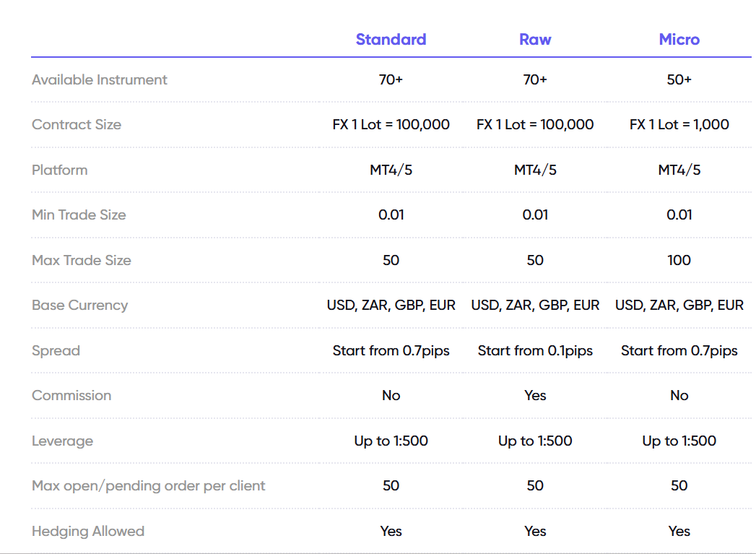The width and height of the screenshot is (756, 554).
Task: Click Raw spread 'Start from 0.1pips' cell
Action: pyautogui.click(x=535, y=351)
